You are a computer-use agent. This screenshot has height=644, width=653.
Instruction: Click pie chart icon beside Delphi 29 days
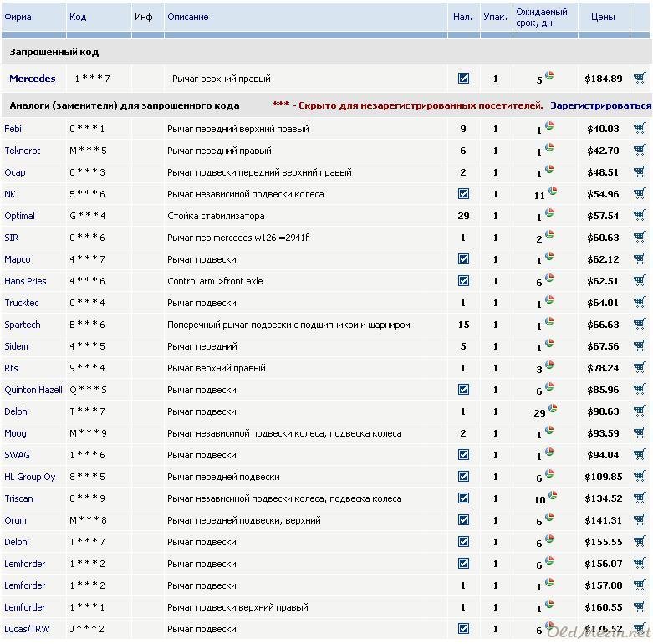(553, 408)
